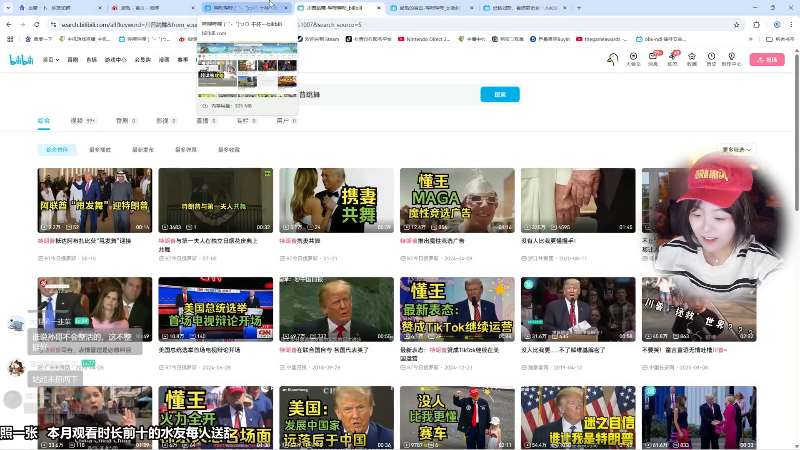Go back with the browser back arrow
Viewport: 800px width, 450px height.
click(x=9, y=24)
